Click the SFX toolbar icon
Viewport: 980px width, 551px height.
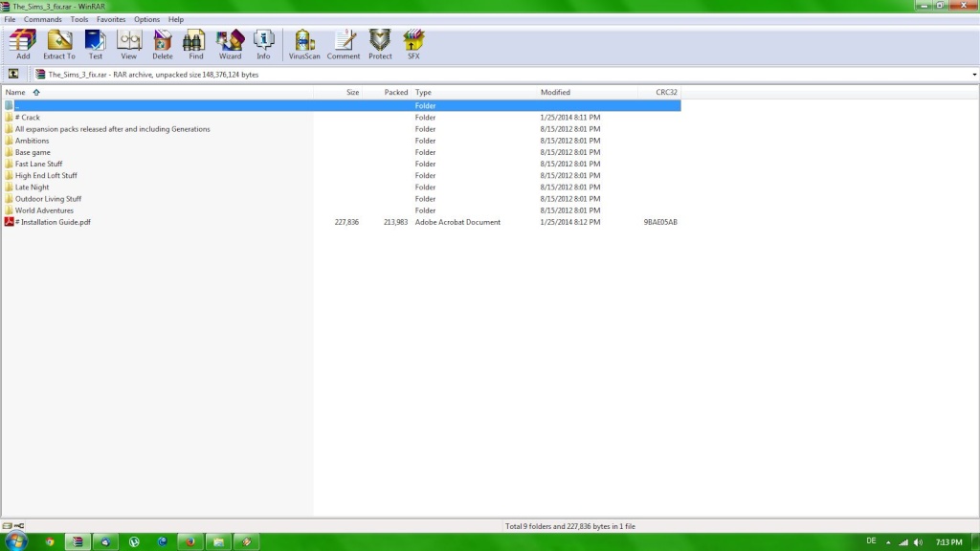pyautogui.click(x=413, y=44)
